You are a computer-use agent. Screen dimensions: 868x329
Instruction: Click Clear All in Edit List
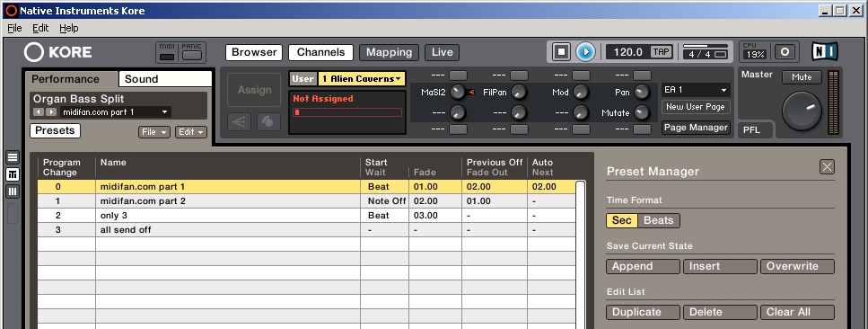(x=797, y=312)
